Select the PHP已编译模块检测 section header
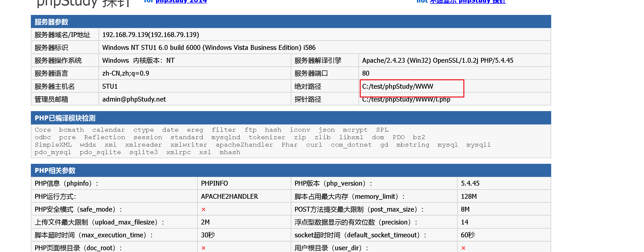644x252 pixels. (291, 118)
